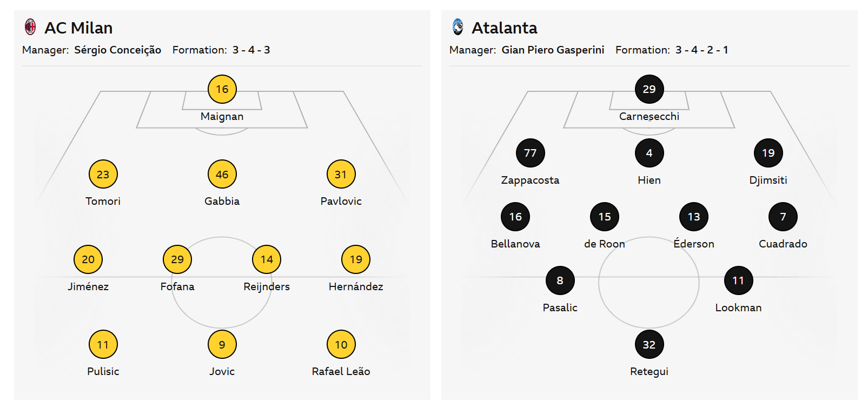Click Jovic's number 9 badge

pyautogui.click(x=222, y=344)
